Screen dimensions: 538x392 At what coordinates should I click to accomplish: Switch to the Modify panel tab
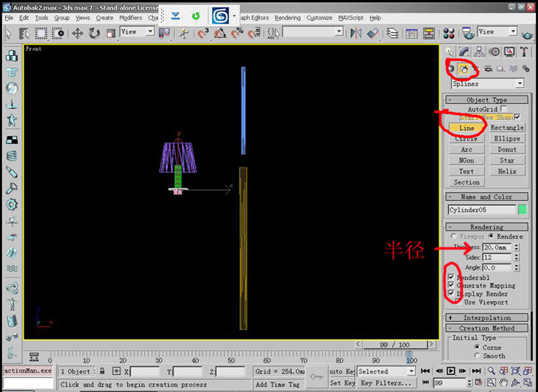point(464,52)
